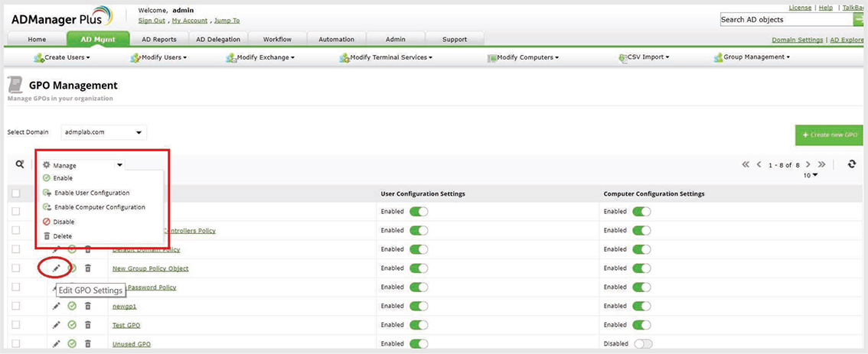The height and width of the screenshot is (354, 868).
Task: Open the Select Domain dropdown admplab.com
Action: click(103, 132)
